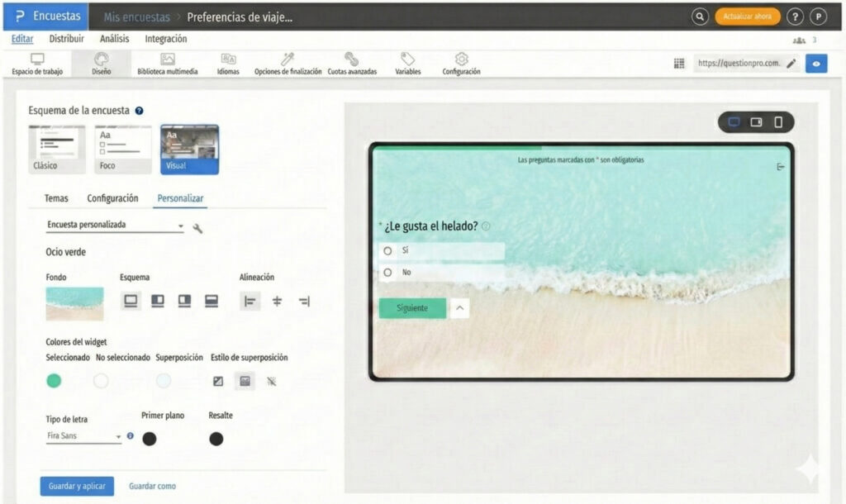Open the Biblioteca multimedia panel
846x504 pixels.
coord(169,64)
